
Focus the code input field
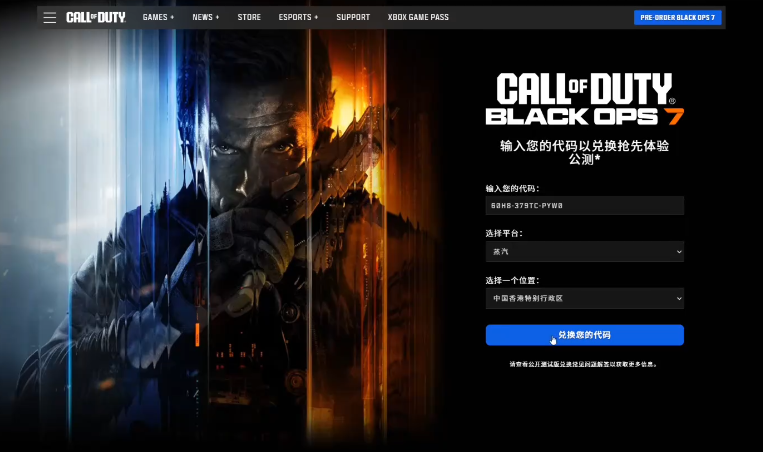pos(584,205)
